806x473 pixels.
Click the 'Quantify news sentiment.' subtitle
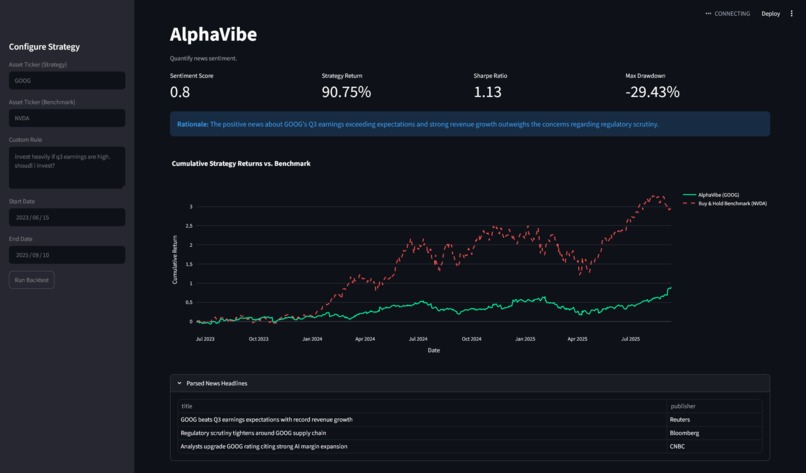pos(204,58)
